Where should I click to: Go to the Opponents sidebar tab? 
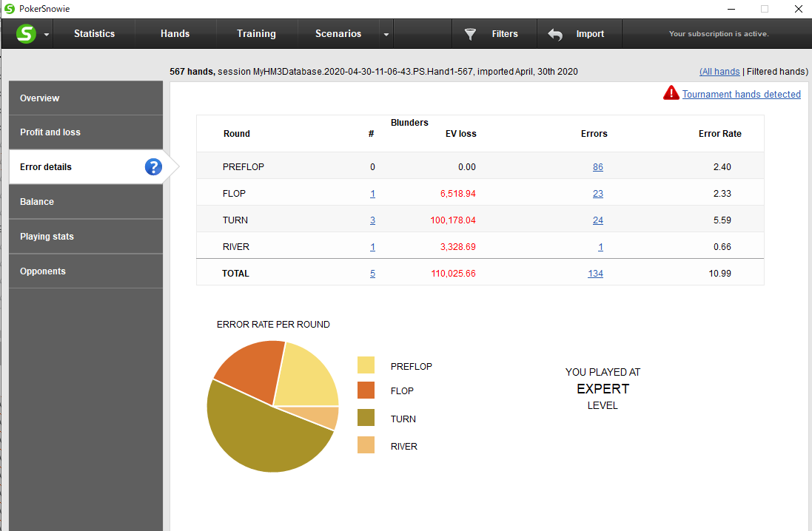86,271
